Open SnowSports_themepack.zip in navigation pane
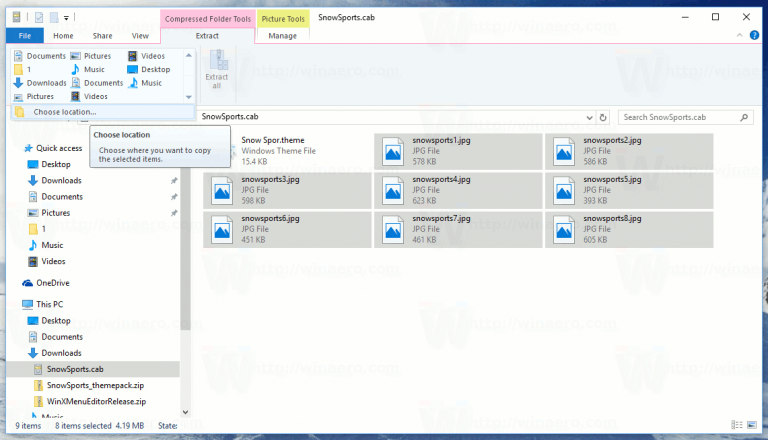 coord(96,385)
